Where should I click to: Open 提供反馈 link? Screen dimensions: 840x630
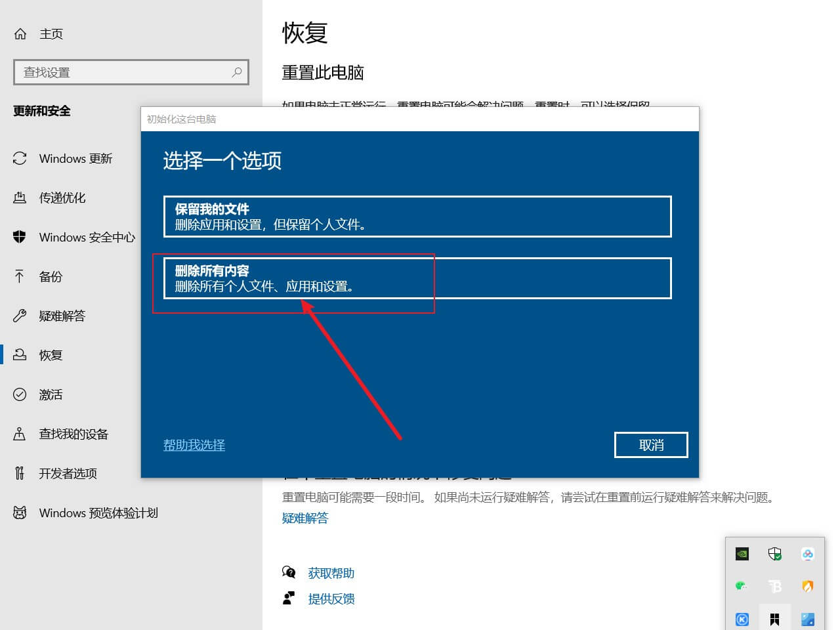[x=331, y=598]
